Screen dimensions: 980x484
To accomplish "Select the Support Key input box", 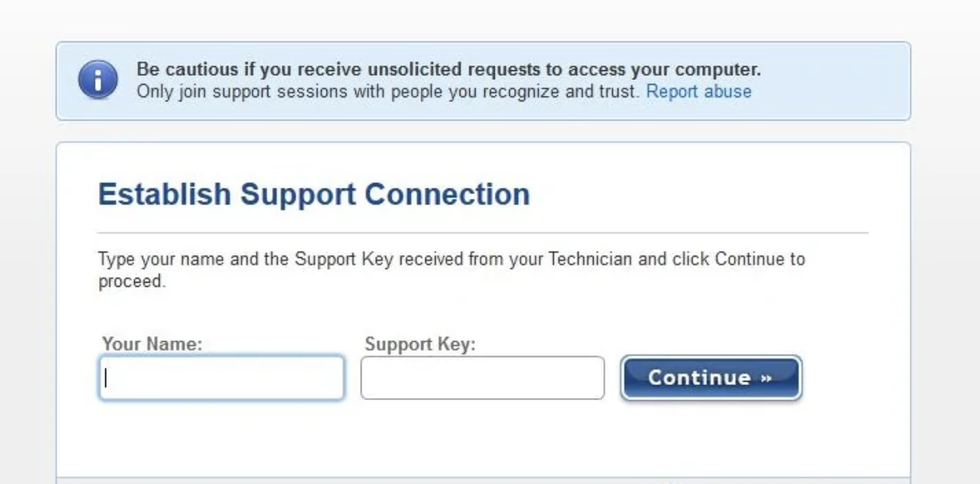I will (483, 378).
